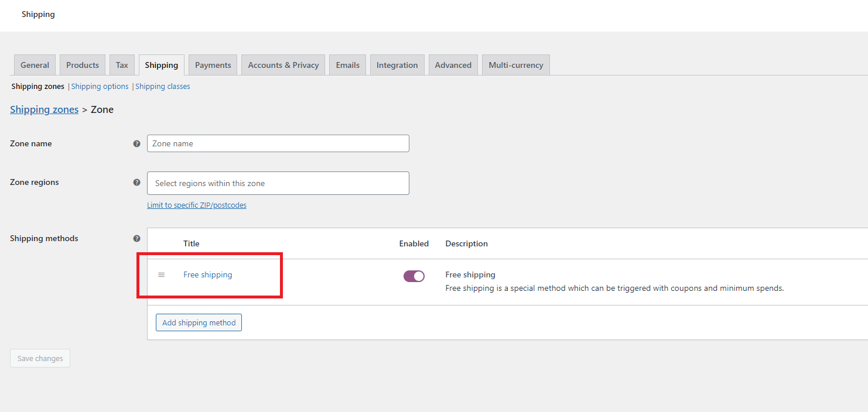Open the Multi-currency tab
This screenshot has height=412, width=868.
click(x=516, y=65)
